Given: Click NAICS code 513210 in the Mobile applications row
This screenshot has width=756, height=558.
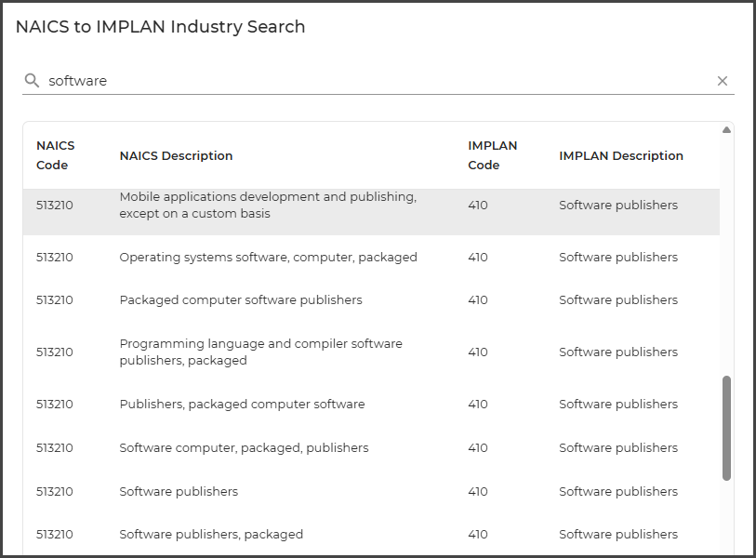Looking at the screenshot, I should [x=55, y=206].
